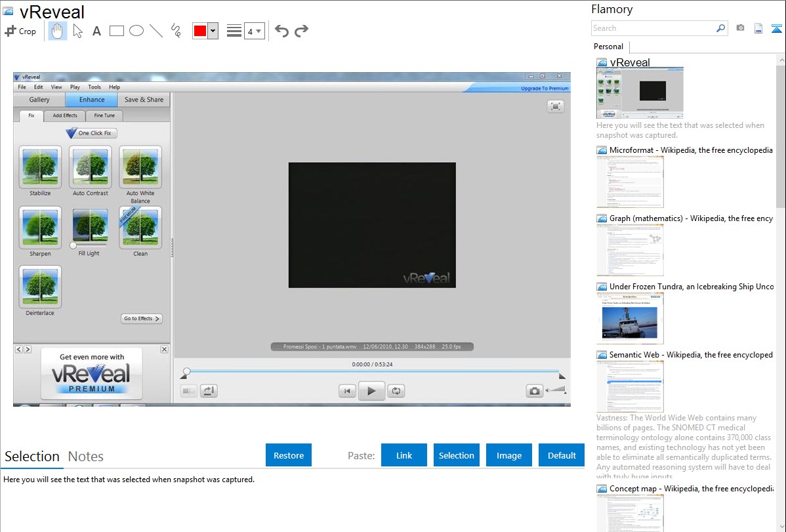The image size is (786, 532).
Task: Open the Semantic Web snapshot thumbnail
Action: (630, 386)
